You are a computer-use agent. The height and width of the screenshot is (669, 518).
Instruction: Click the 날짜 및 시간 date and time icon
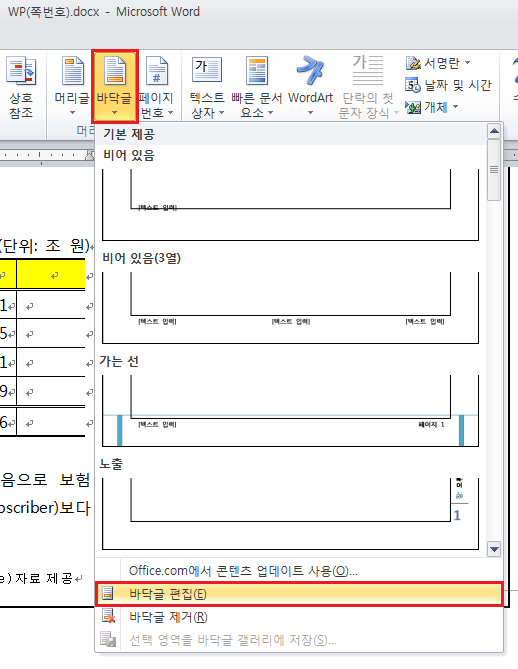(x=413, y=85)
